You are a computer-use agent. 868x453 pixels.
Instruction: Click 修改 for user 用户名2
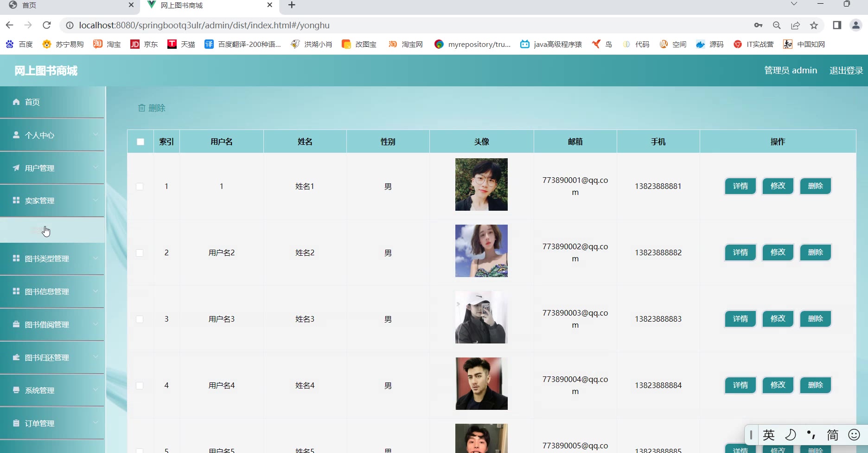pyautogui.click(x=778, y=252)
